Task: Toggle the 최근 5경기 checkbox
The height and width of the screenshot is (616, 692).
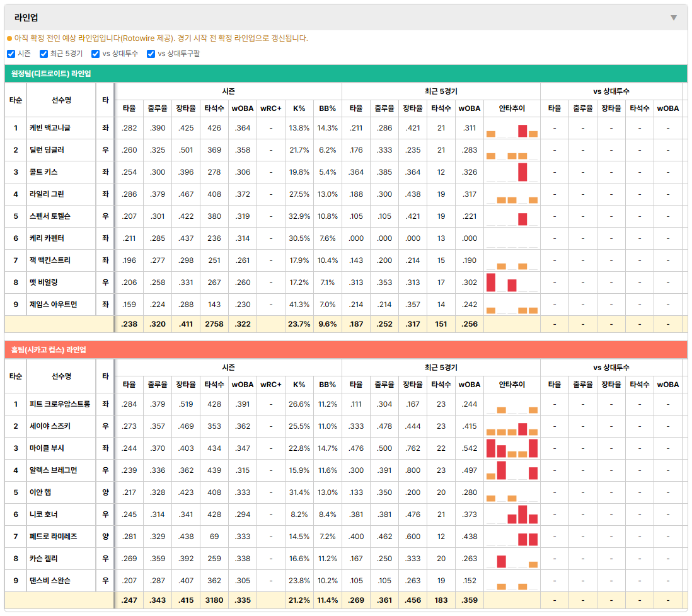Action: pos(43,54)
